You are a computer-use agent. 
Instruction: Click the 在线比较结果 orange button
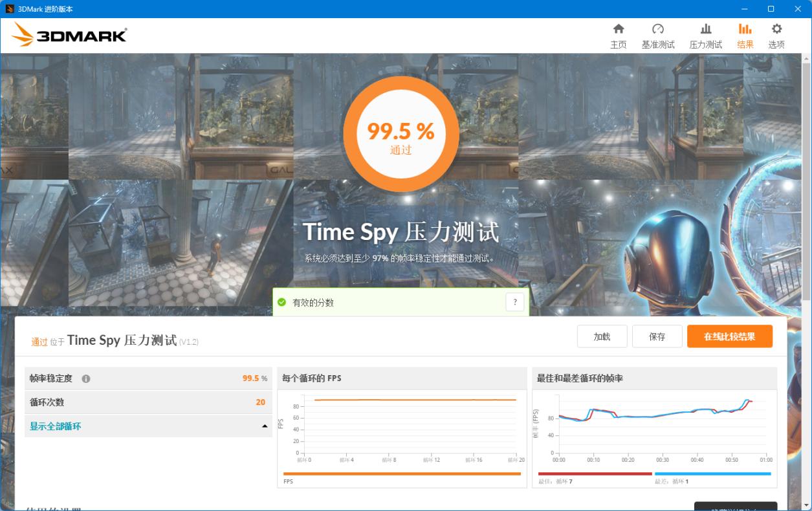tap(729, 336)
